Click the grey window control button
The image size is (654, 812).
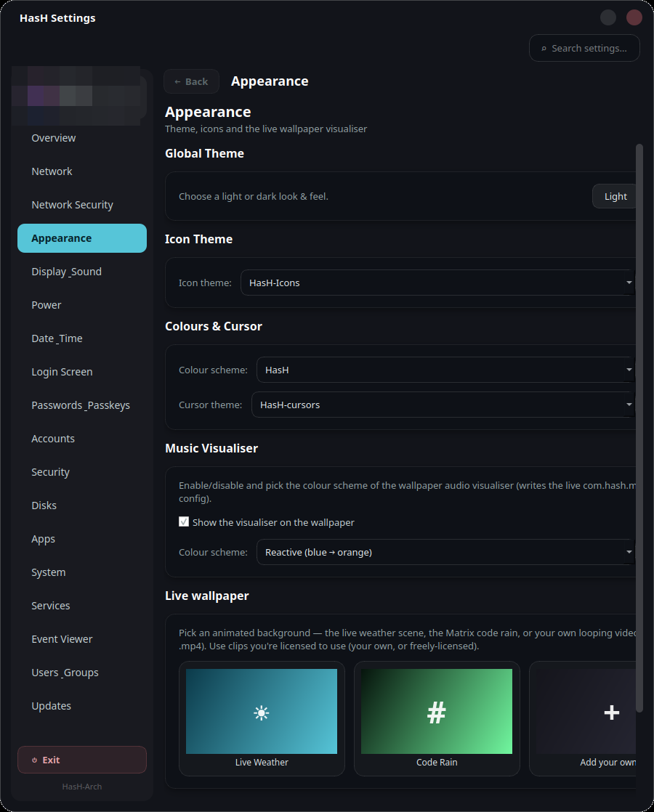(x=608, y=17)
